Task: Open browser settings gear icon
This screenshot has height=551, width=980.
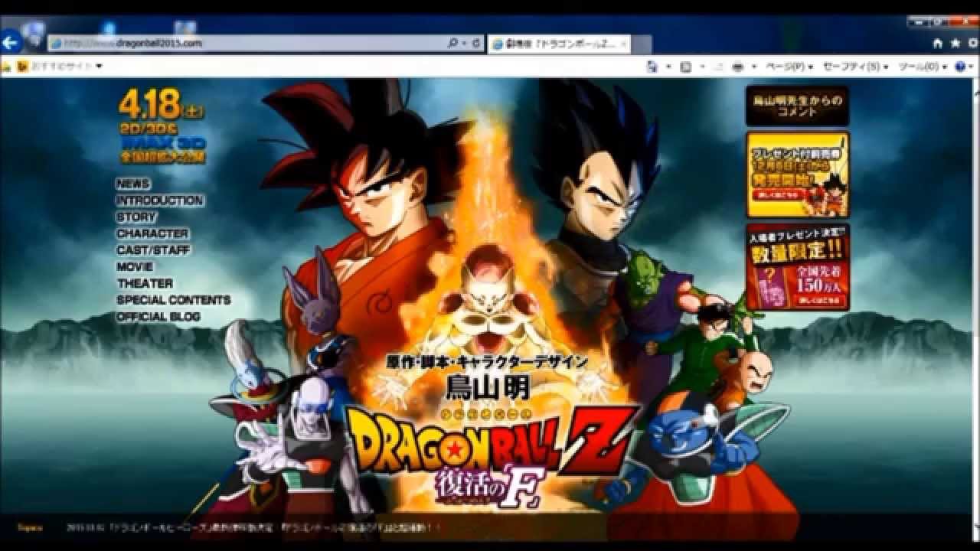Action: [x=971, y=44]
